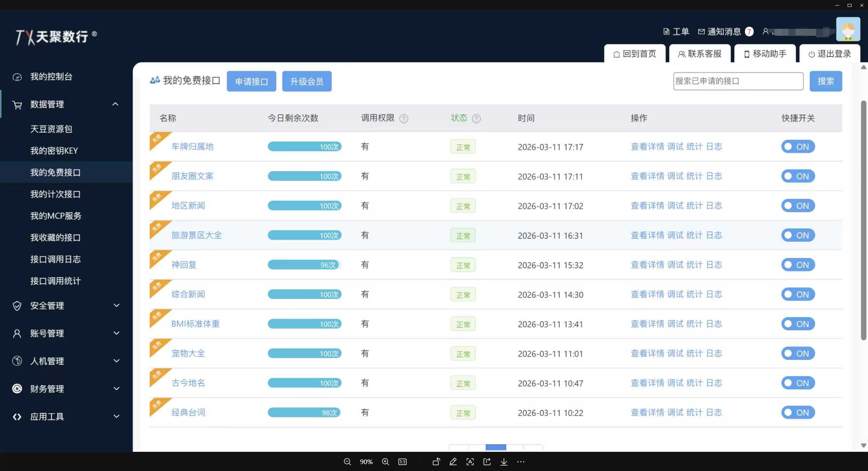Image resolution: width=868 pixels, height=471 pixels.
Task: Toggle the 旅游景区大全 ON switch
Action: 798,235
